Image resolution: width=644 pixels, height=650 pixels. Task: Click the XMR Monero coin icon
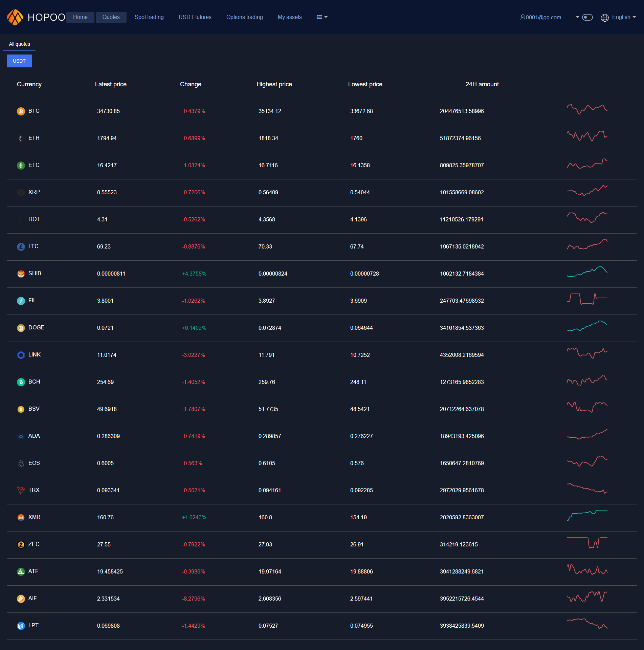(x=21, y=518)
